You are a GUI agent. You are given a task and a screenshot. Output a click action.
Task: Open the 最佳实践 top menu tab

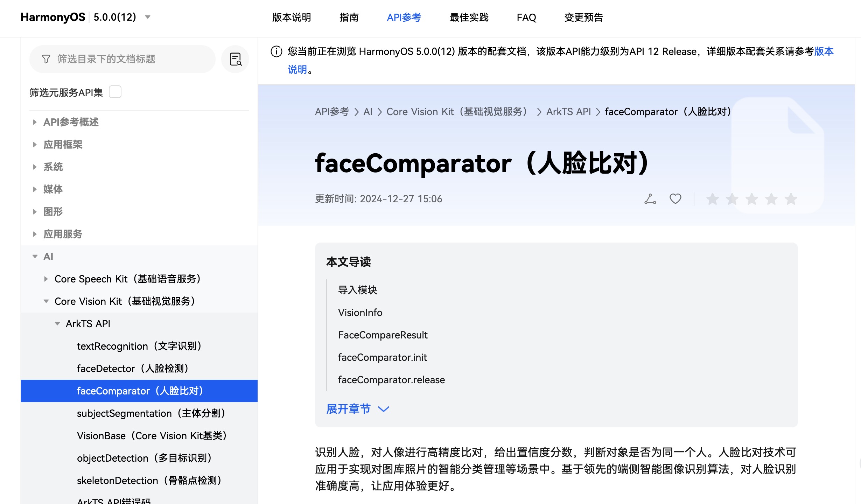point(469,17)
